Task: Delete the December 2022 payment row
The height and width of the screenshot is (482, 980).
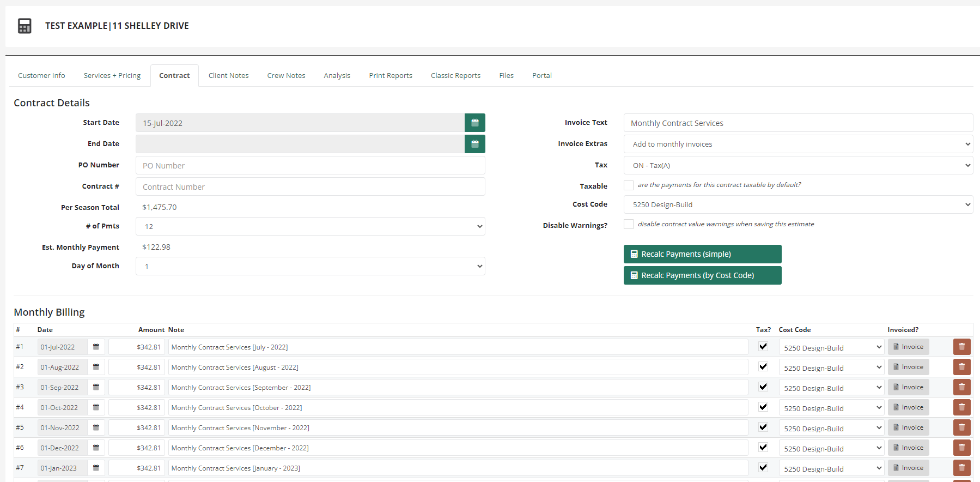Action: point(961,448)
